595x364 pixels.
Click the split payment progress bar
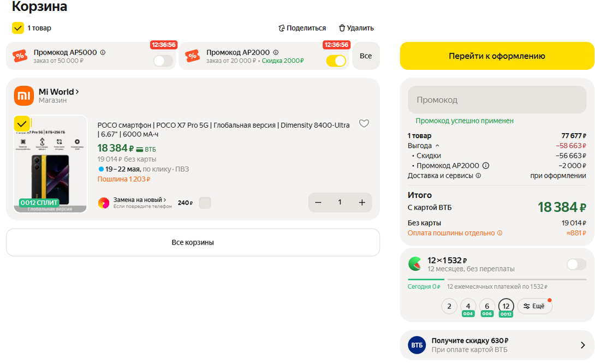497,279
